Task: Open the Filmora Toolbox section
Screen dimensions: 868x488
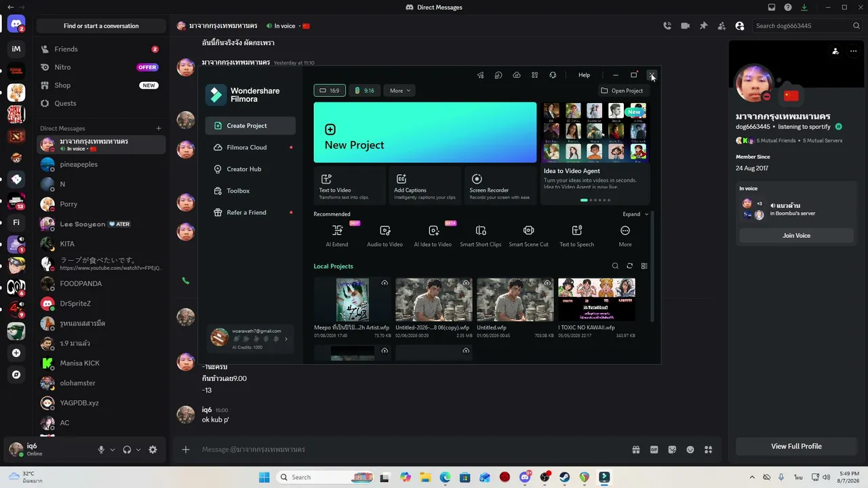Action: (250, 190)
